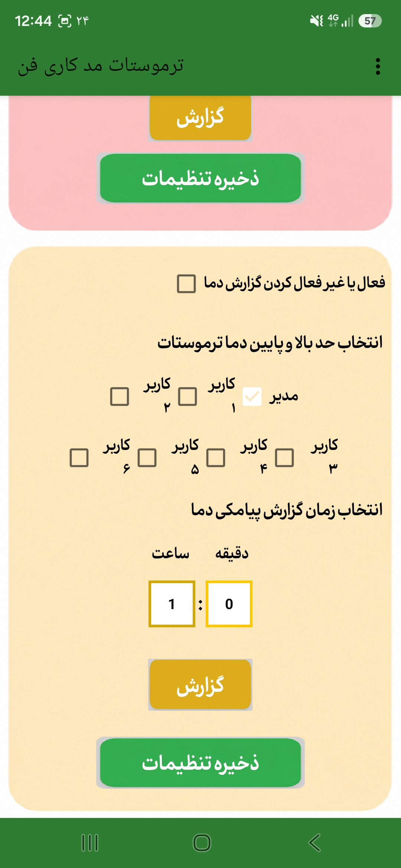Screen dimensions: 401x868
Task: Toggle the مدیر checkbox
Action: (252, 397)
